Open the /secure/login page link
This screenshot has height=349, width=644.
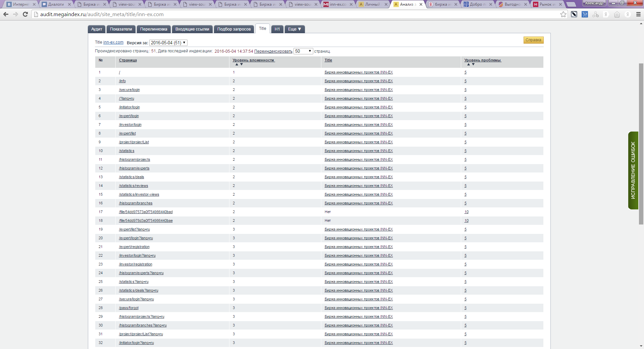(129, 90)
